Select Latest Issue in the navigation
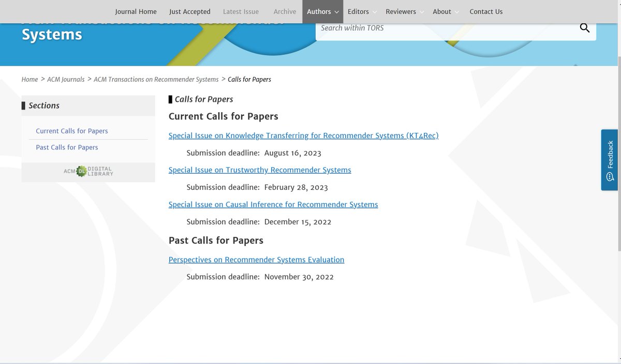Viewport: 621px width, 364px height. tap(241, 11)
